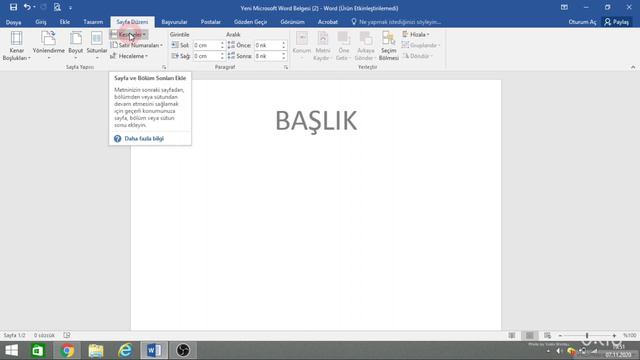Switch to the Giriş tab
This screenshot has width=640, height=360.
[x=41, y=22]
